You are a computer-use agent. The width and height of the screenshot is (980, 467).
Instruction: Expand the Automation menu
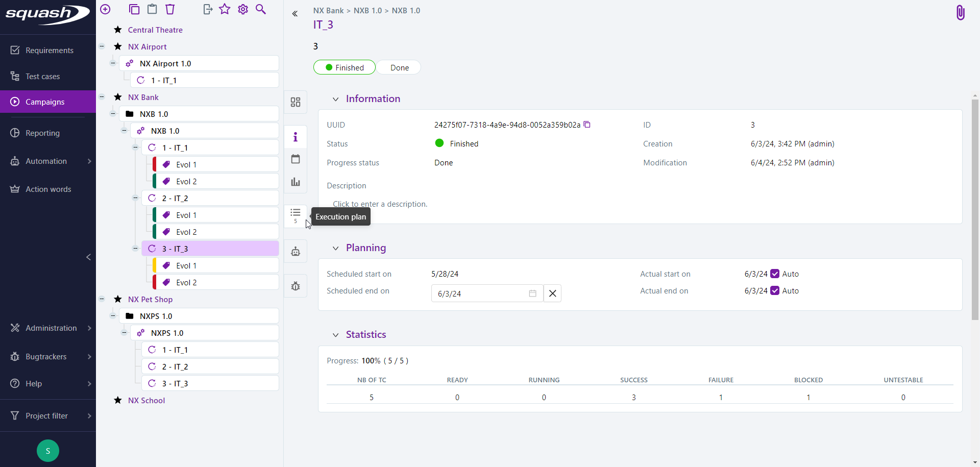[x=48, y=161]
